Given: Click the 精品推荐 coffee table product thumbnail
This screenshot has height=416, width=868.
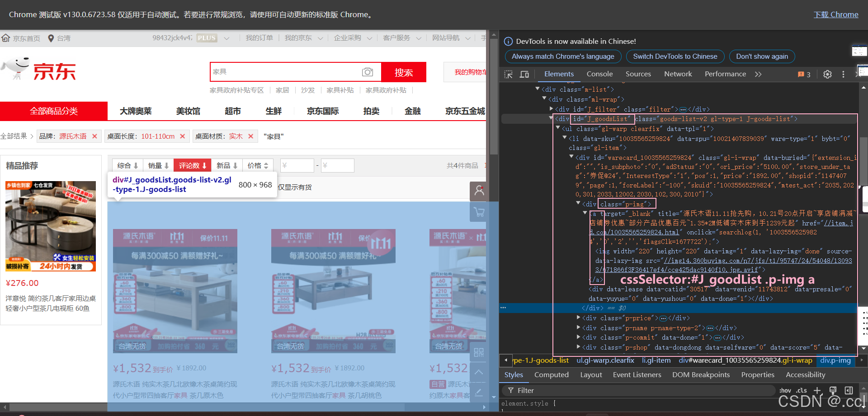Looking at the screenshot, I should pyautogui.click(x=51, y=226).
